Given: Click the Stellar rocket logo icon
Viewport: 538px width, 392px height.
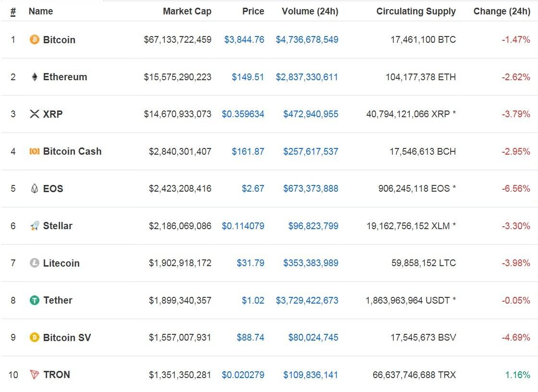Looking at the screenshot, I should [x=34, y=226].
